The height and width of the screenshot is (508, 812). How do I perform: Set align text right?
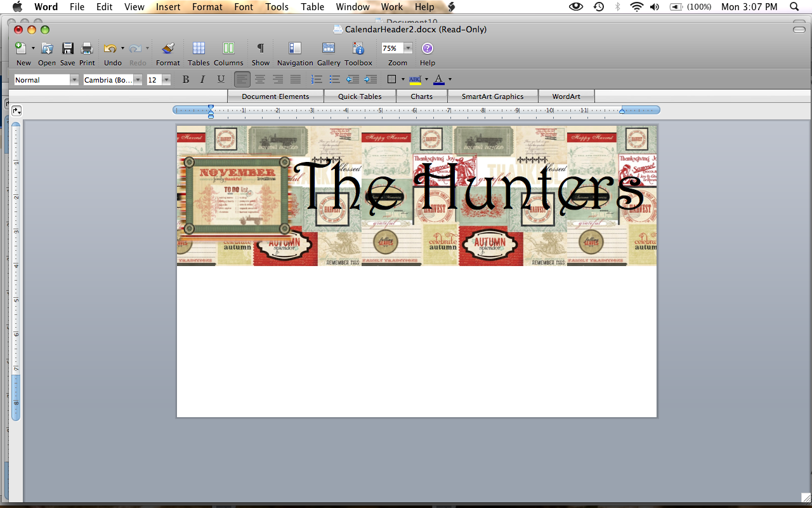278,79
